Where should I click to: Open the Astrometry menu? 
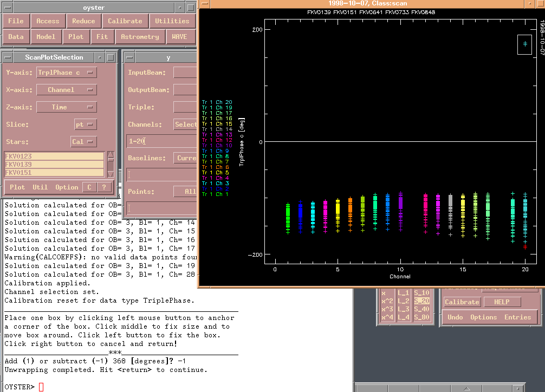click(140, 37)
